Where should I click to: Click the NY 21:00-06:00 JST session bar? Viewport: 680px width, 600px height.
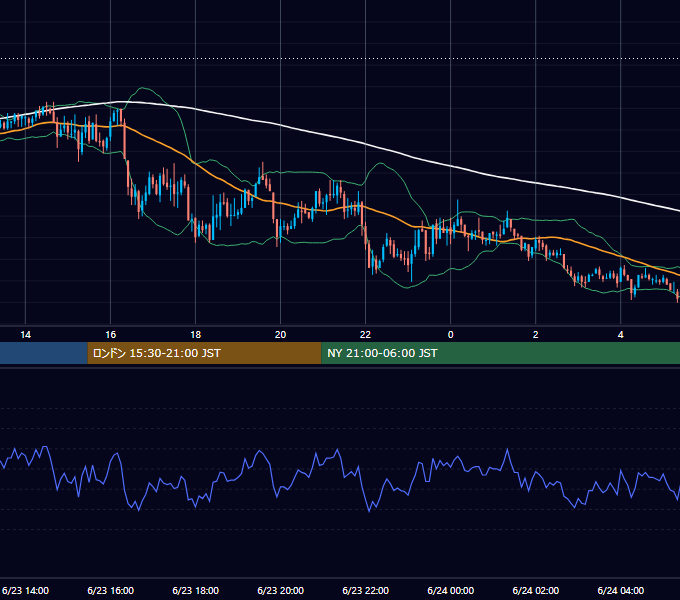click(500, 353)
